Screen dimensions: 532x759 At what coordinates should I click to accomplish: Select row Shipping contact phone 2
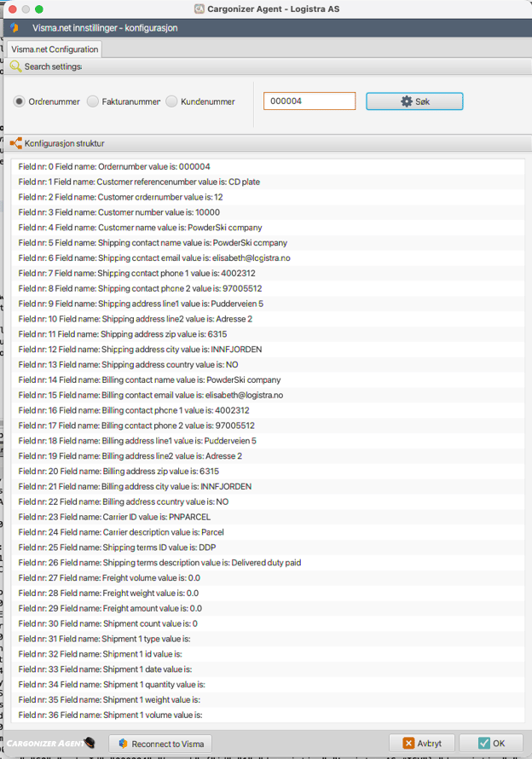268,288
